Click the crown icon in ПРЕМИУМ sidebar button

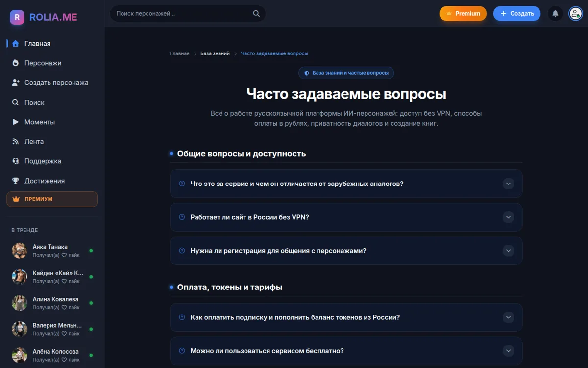16,199
